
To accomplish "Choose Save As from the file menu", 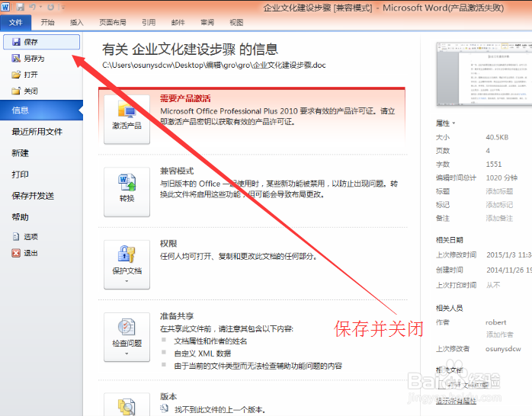I will (28, 59).
